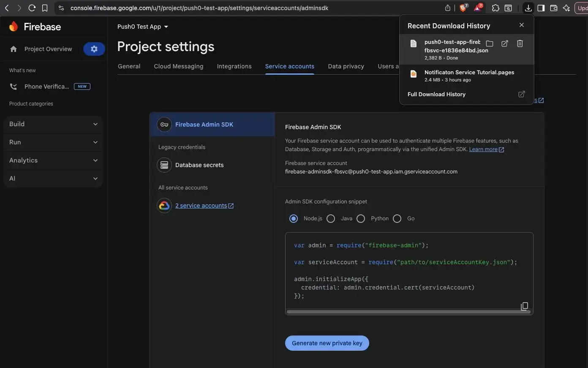Select the Firebase Admin SDK key icon

pos(164,124)
